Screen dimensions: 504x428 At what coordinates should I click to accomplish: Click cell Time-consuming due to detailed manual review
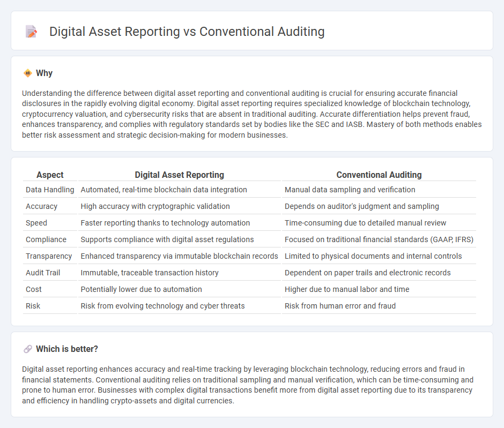click(x=379, y=223)
